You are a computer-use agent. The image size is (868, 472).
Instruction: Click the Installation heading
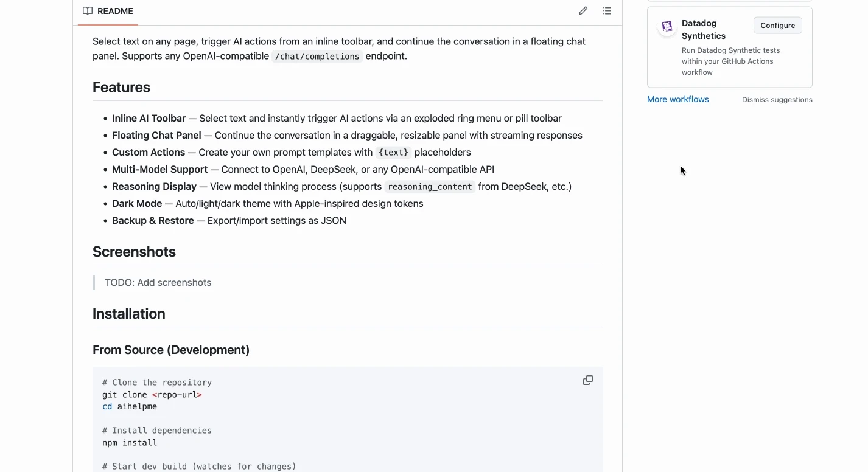[x=129, y=314]
